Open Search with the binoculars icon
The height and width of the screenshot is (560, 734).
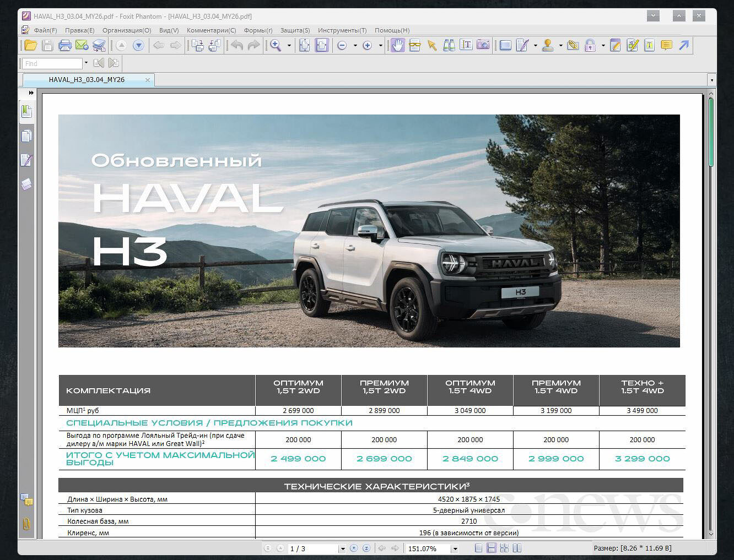tap(449, 46)
